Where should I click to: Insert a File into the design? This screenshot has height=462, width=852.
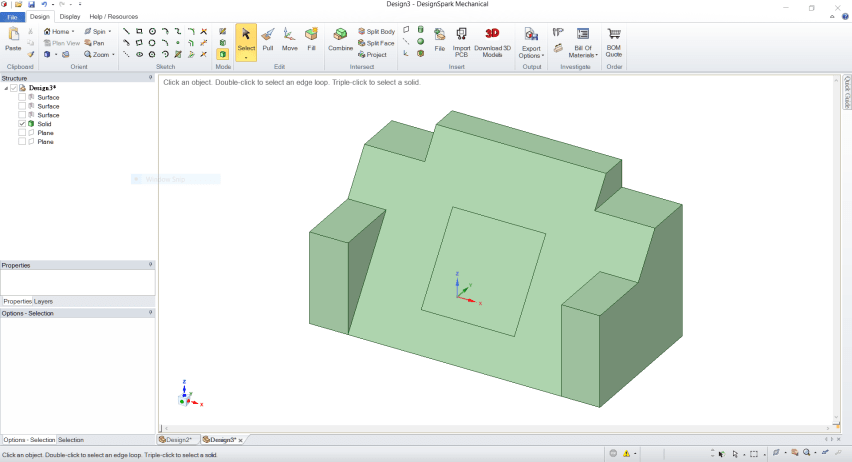(x=440, y=40)
